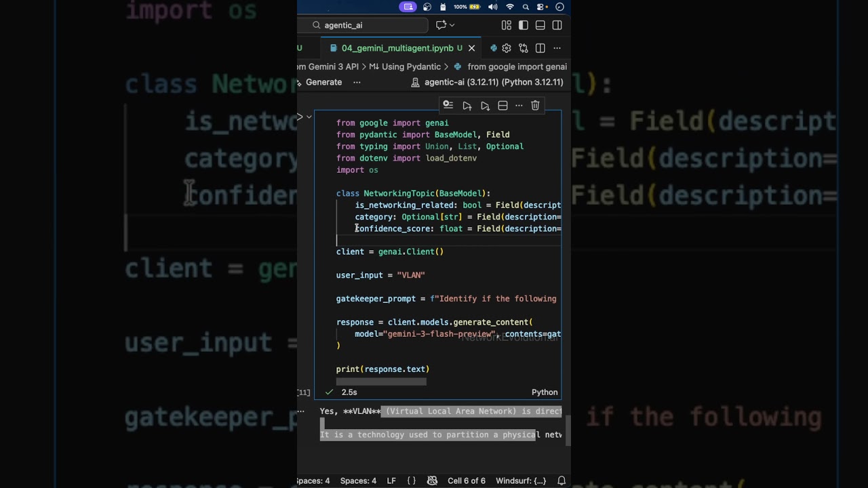
Task: Open notebook toolbar overflow next to Generate
Action: (x=357, y=82)
